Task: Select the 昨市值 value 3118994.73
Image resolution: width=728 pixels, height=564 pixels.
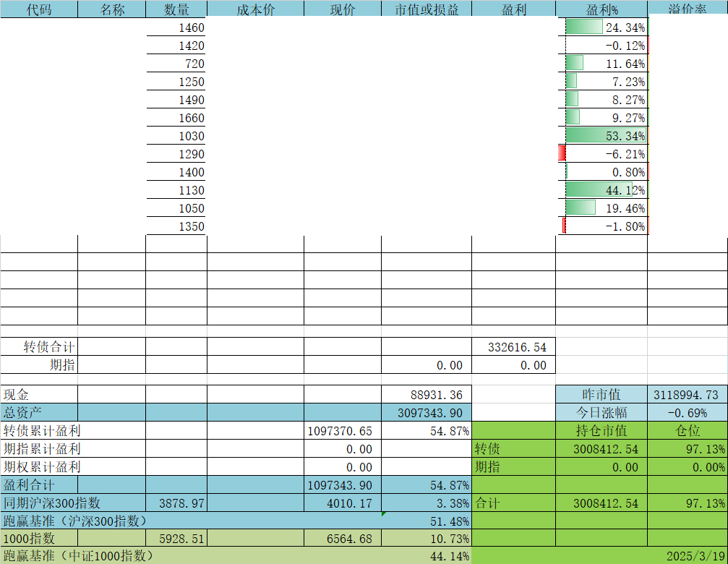Action: [x=687, y=395]
